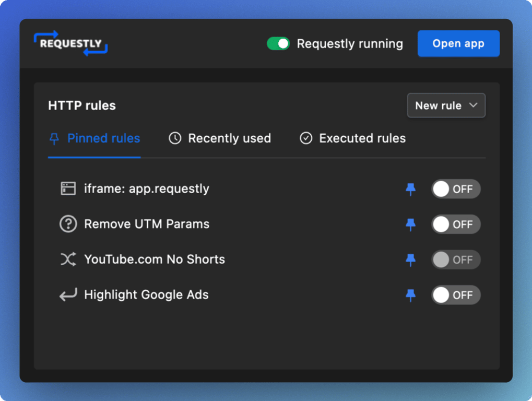Enable the iframe: app.requestly rule toggle
This screenshot has height=401, width=532.
pos(455,189)
